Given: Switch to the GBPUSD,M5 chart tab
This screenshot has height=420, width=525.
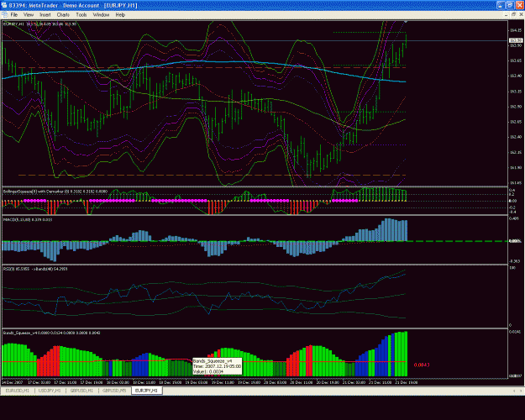Looking at the screenshot, I should coord(114,391).
